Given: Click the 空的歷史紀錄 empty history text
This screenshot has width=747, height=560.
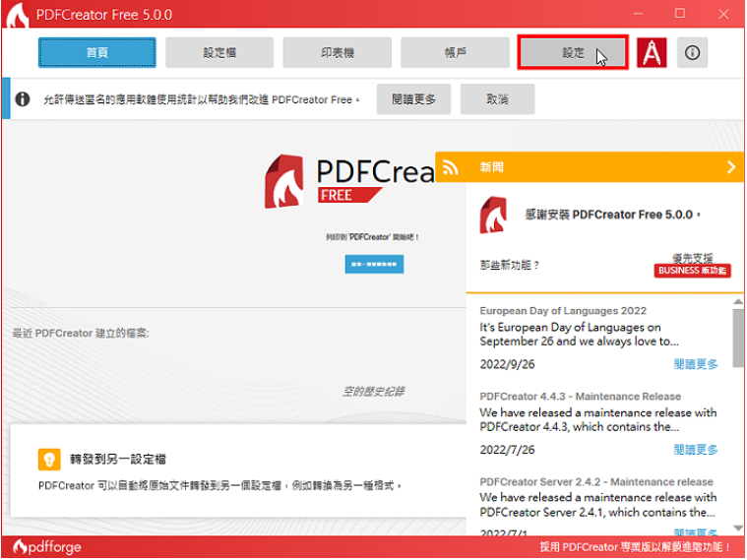Looking at the screenshot, I should pyautogui.click(x=374, y=392).
